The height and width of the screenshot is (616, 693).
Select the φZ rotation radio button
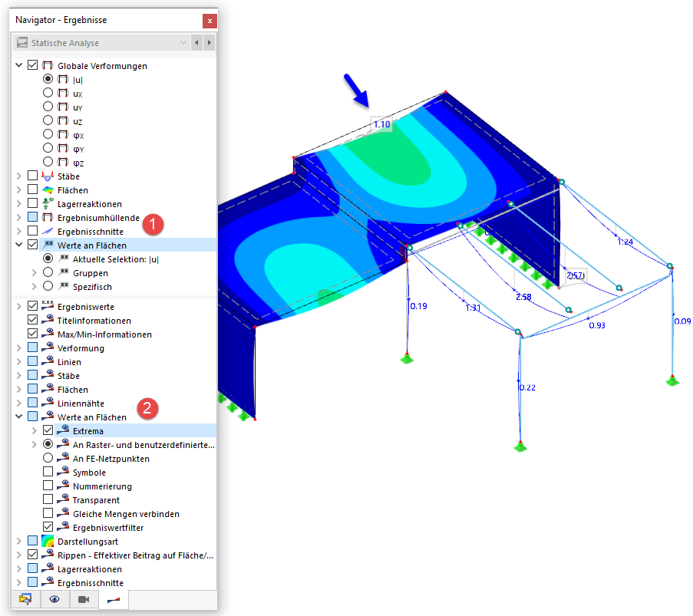coord(48,161)
